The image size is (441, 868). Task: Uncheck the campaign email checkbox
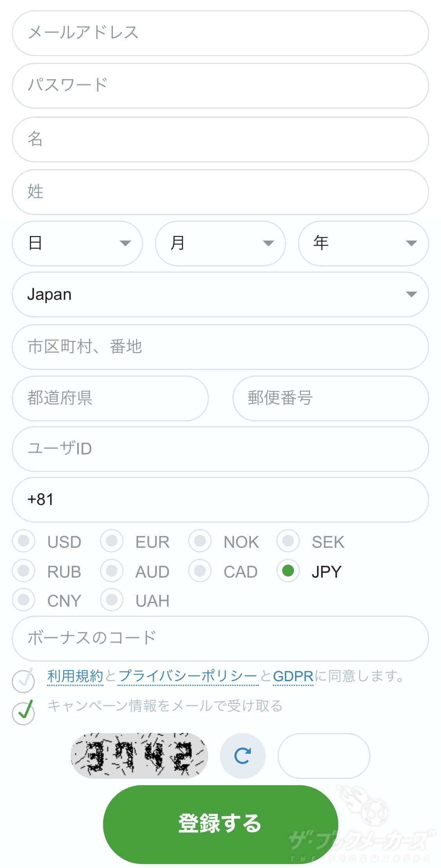pos(24,712)
